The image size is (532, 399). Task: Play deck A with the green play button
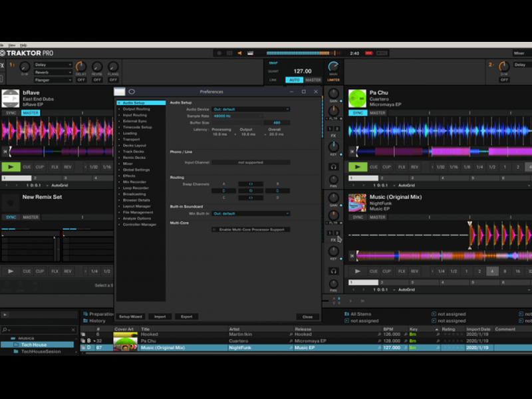(x=11, y=168)
